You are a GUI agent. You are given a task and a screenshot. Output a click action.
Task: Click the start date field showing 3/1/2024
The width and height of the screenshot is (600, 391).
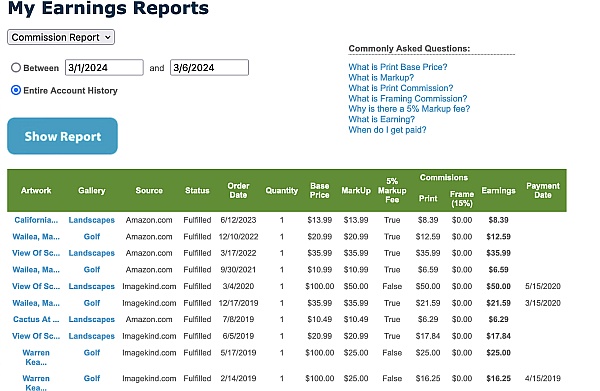click(x=104, y=67)
